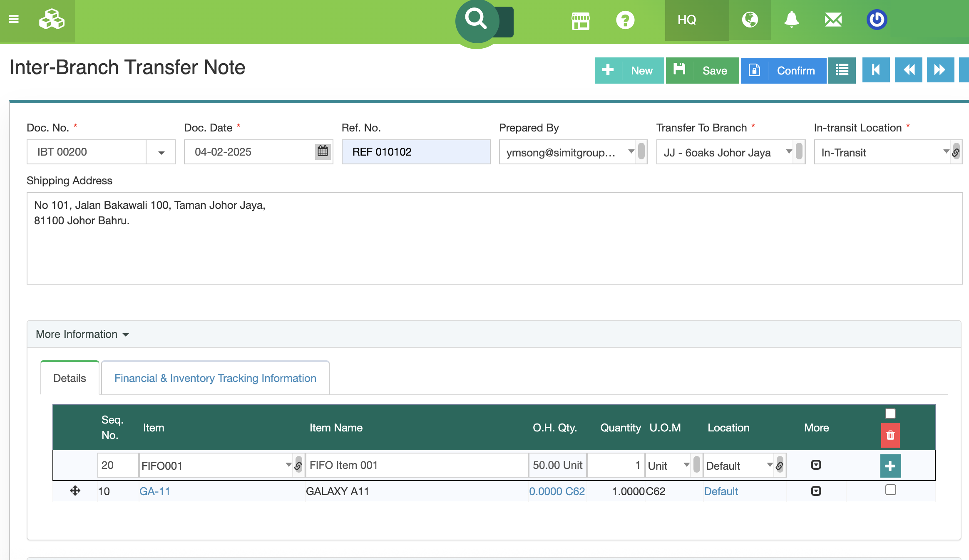969x560 pixels.
Task: Toggle select-all checkbox in table header
Action: click(890, 414)
